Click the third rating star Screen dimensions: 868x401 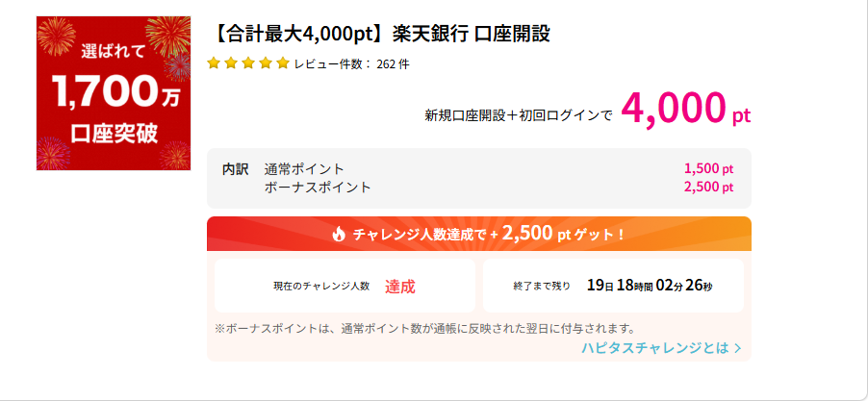tap(248, 63)
